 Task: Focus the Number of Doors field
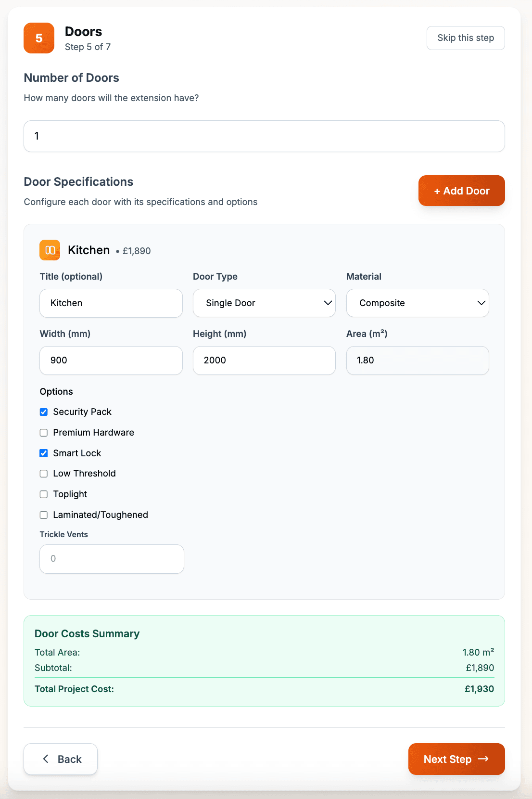tap(264, 136)
